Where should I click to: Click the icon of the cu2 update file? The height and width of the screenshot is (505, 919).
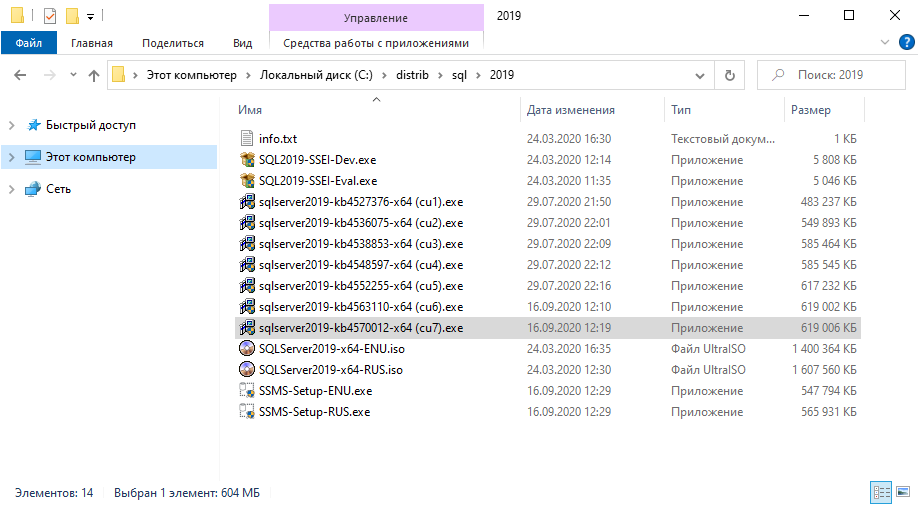247,223
